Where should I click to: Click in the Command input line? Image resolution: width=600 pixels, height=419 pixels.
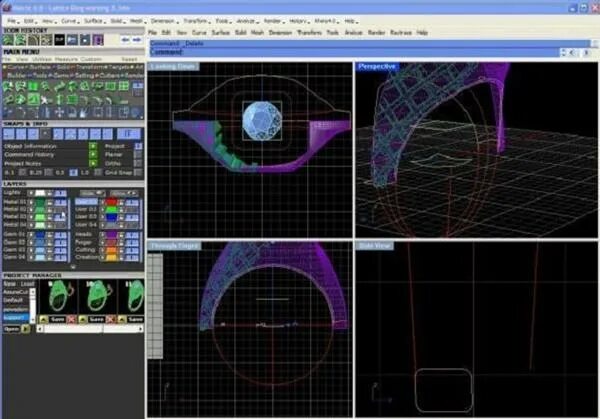click(354, 52)
